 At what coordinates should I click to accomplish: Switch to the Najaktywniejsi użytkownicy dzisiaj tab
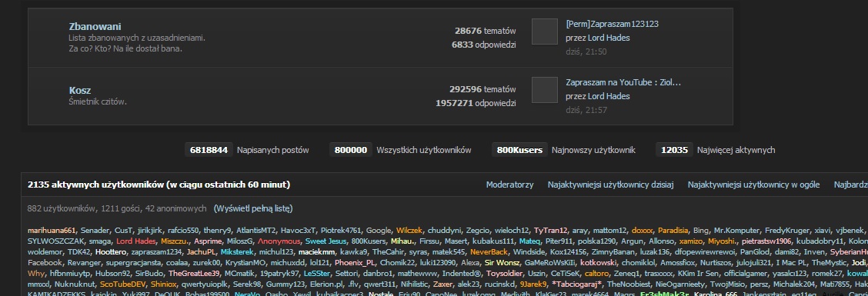coord(610,185)
